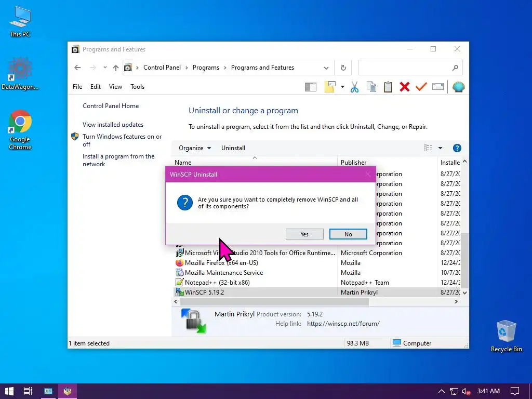This screenshot has height=399, width=532.
Task: Click the yellow Move To folder icon
Action: coord(330,87)
